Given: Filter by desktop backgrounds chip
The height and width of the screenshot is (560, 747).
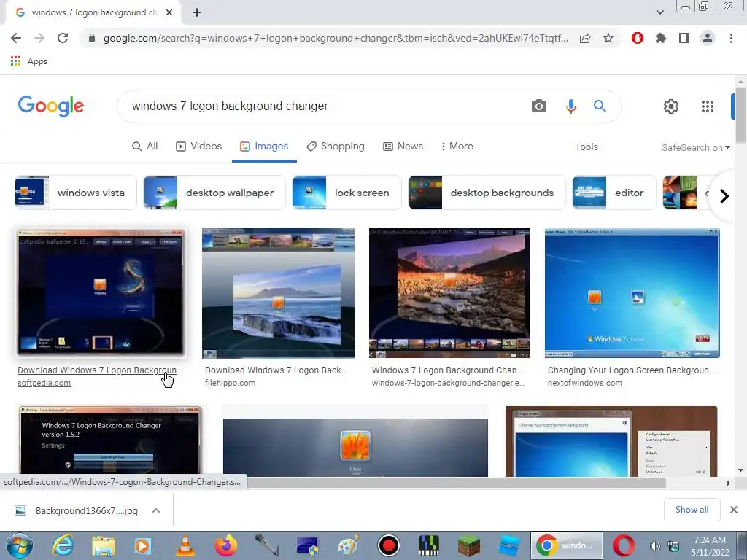Looking at the screenshot, I should 487,192.
